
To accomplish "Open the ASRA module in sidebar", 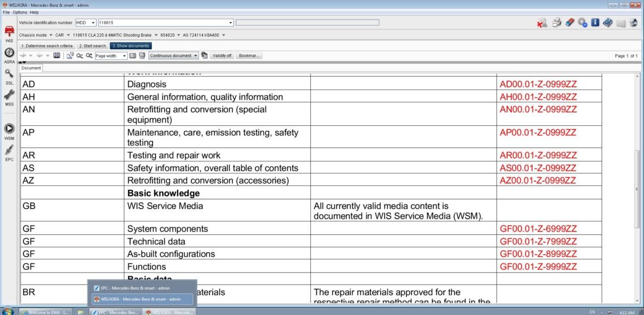I will (x=9, y=56).
